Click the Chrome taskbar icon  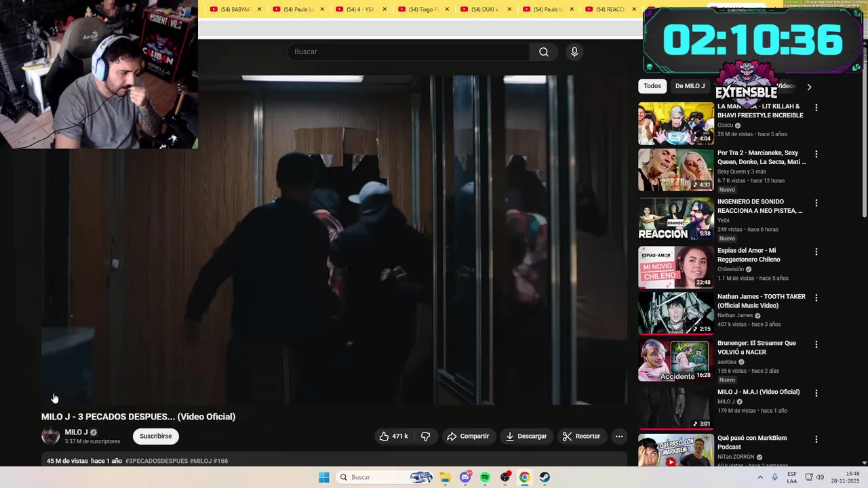(525, 477)
